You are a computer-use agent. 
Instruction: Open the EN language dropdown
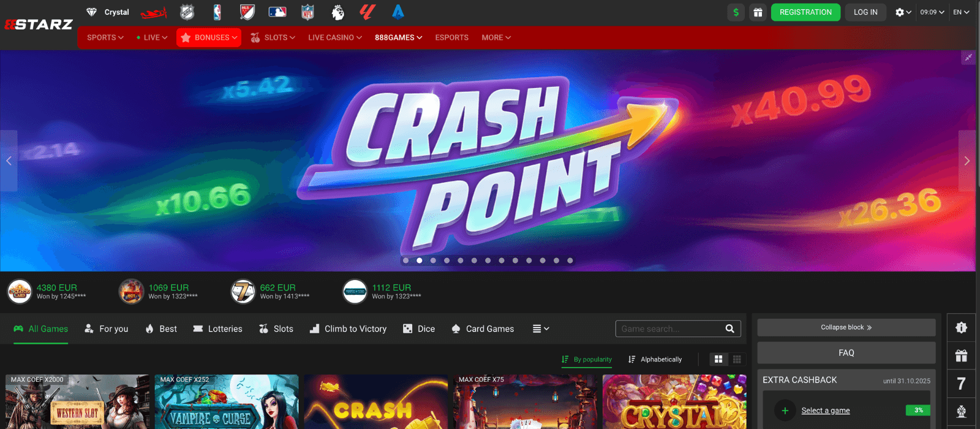click(961, 12)
